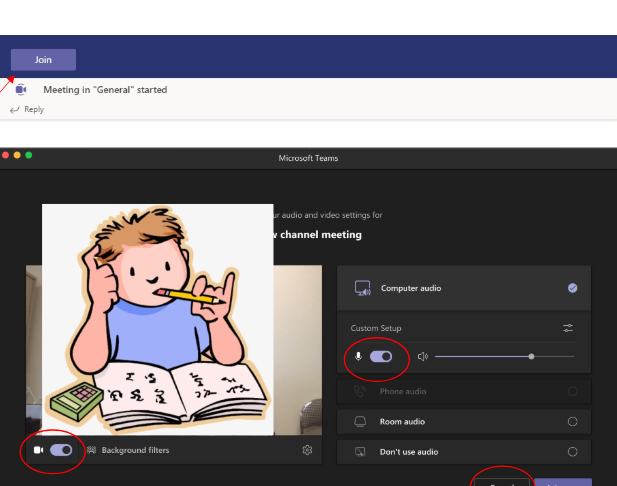Click the reply arrow icon
This screenshot has width=617, height=486.
coord(15,110)
